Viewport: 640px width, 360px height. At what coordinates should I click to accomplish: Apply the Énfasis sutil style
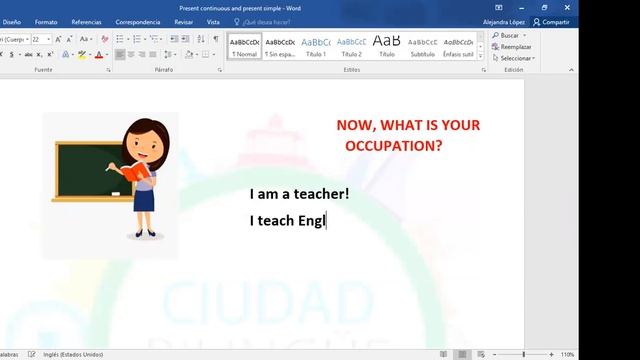tap(458, 46)
